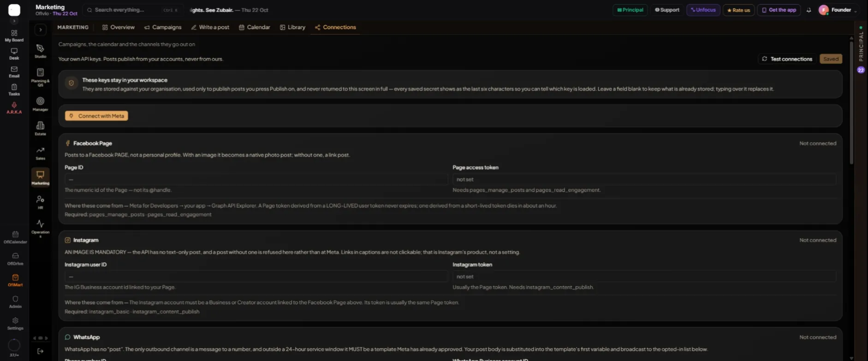Screen dimensions: 868x361
Task: Open OfiMart from the sidebar
Action: 15,280
